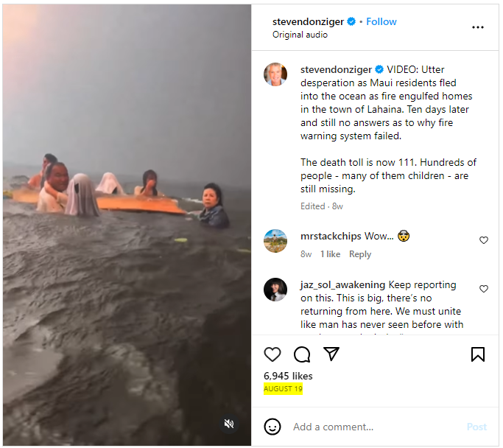Screen dimensions: 503x448
Task: Click the Original audio link
Action: point(298,35)
